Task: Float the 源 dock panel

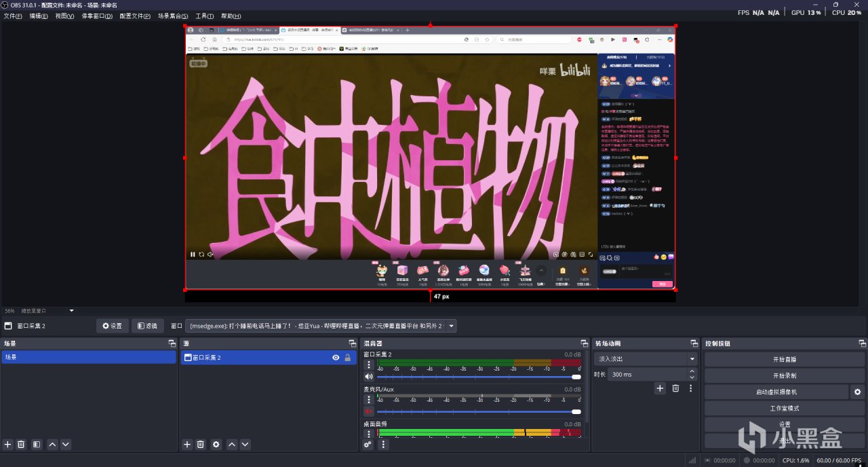Action: pos(353,343)
